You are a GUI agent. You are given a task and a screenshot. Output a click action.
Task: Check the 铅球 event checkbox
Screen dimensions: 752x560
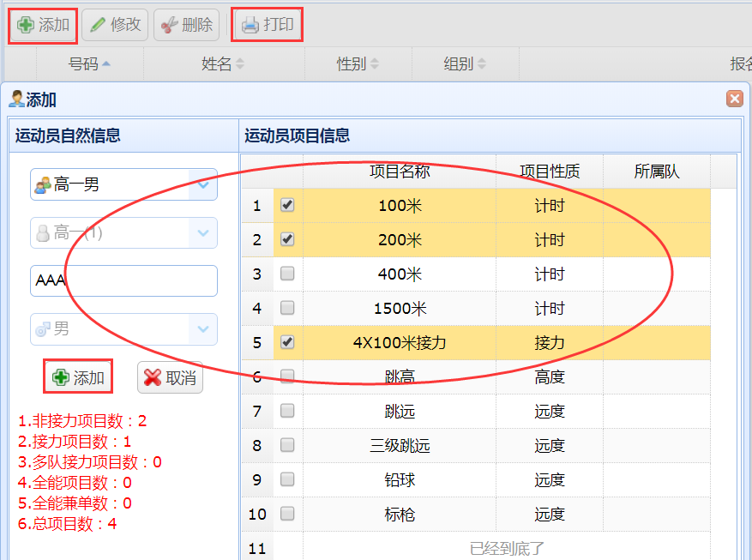click(x=287, y=479)
